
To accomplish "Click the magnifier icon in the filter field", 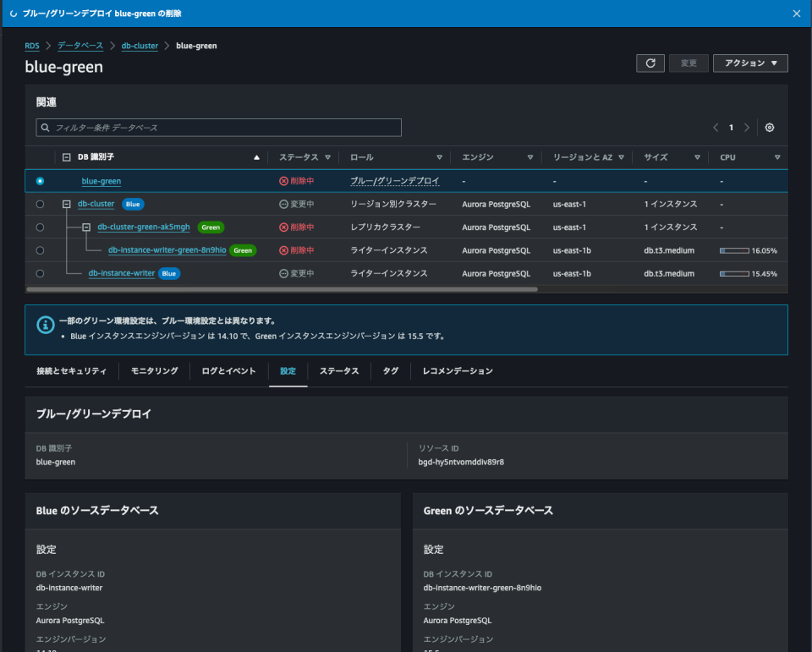I will click(x=45, y=127).
